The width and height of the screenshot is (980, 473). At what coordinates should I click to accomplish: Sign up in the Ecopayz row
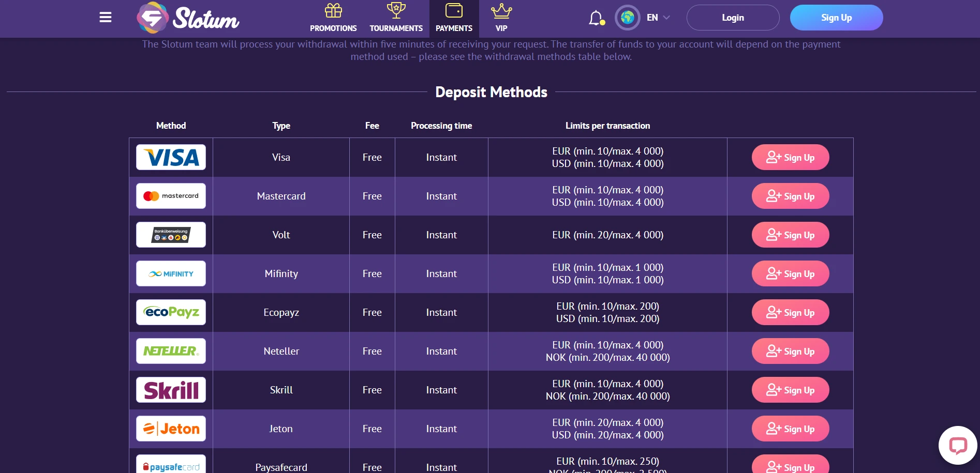[790, 312]
